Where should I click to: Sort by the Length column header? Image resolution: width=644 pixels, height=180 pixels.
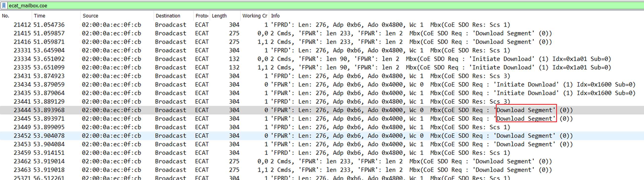pyautogui.click(x=219, y=16)
